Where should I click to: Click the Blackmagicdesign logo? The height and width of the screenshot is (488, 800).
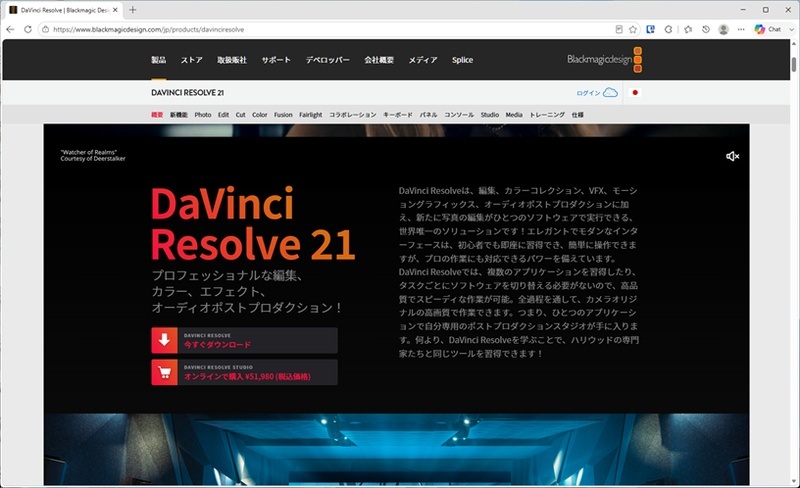pyautogui.click(x=605, y=60)
